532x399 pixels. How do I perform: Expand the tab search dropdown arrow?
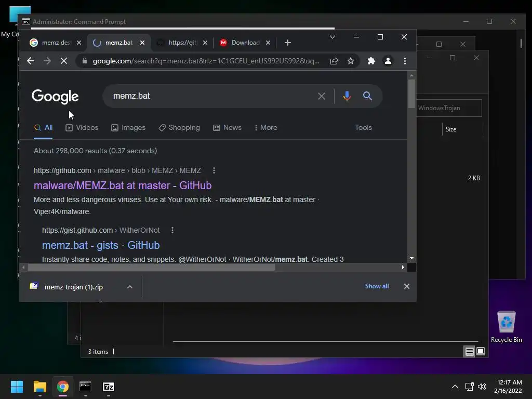pos(332,37)
